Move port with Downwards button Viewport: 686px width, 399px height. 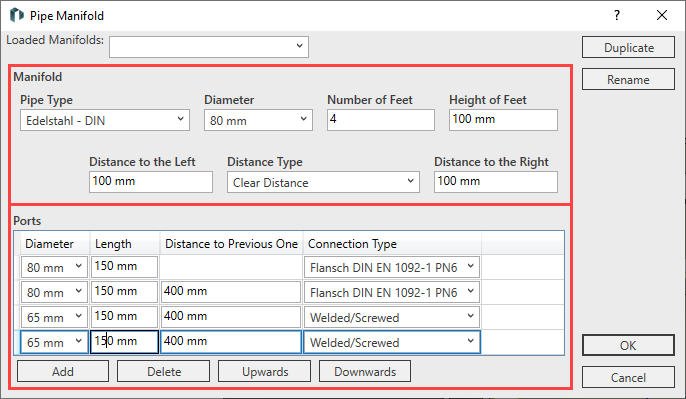pyautogui.click(x=365, y=371)
